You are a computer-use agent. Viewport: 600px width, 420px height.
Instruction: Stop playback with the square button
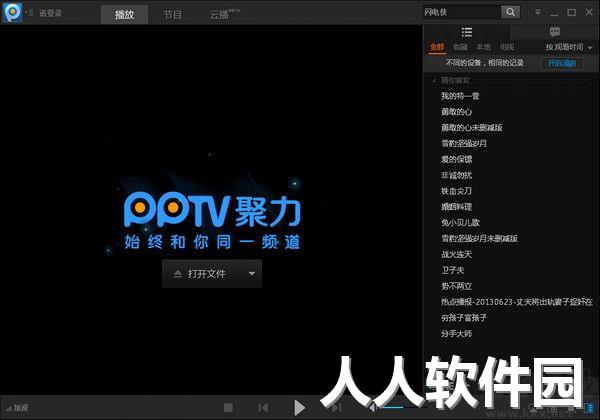coord(228,408)
